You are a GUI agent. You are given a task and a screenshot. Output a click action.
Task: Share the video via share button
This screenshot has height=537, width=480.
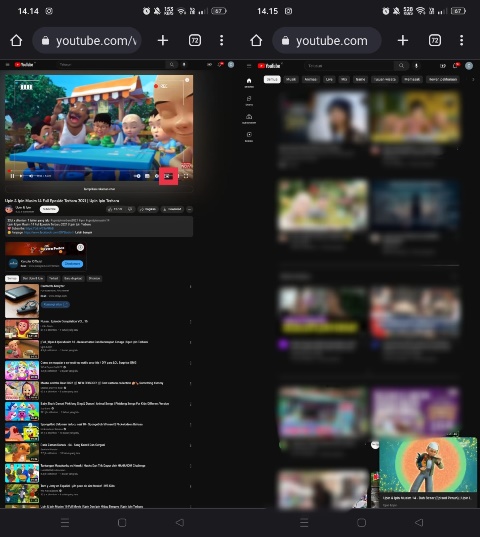coord(148,209)
